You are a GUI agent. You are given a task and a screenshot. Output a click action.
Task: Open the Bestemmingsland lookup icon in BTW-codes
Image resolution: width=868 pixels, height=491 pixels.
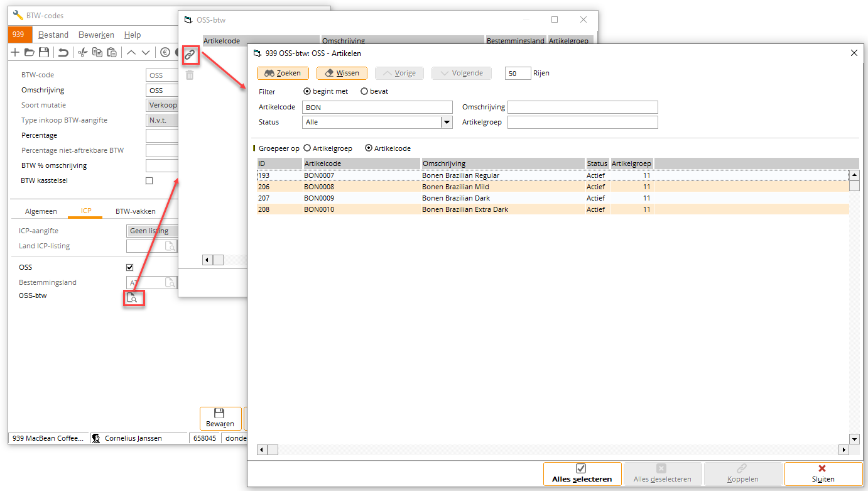pyautogui.click(x=170, y=283)
